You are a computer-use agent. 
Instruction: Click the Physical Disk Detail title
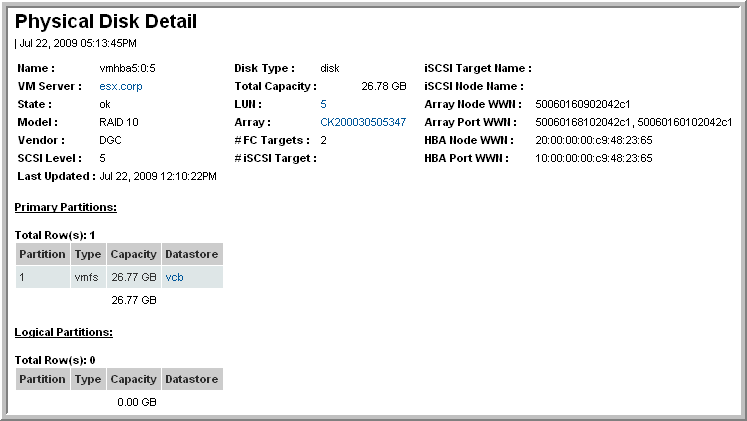click(x=106, y=21)
